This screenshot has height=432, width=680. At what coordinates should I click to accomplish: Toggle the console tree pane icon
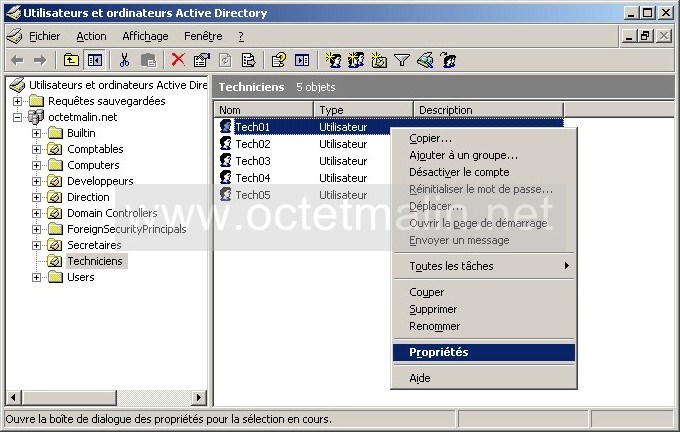pyautogui.click(x=95, y=60)
